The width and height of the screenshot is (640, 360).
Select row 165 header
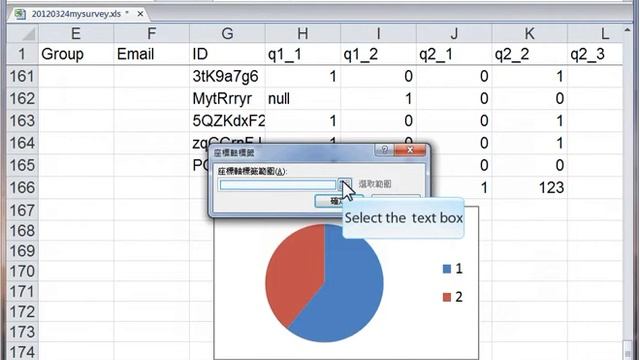coord(22,165)
